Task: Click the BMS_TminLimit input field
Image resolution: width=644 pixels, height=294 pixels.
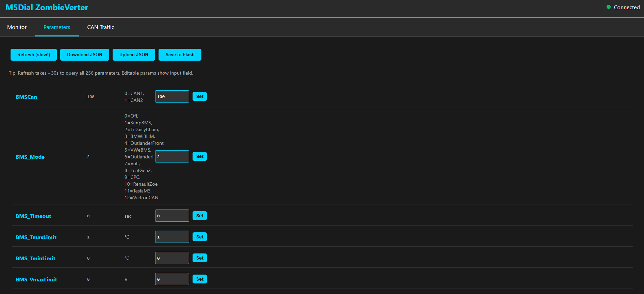Action: pos(172,258)
